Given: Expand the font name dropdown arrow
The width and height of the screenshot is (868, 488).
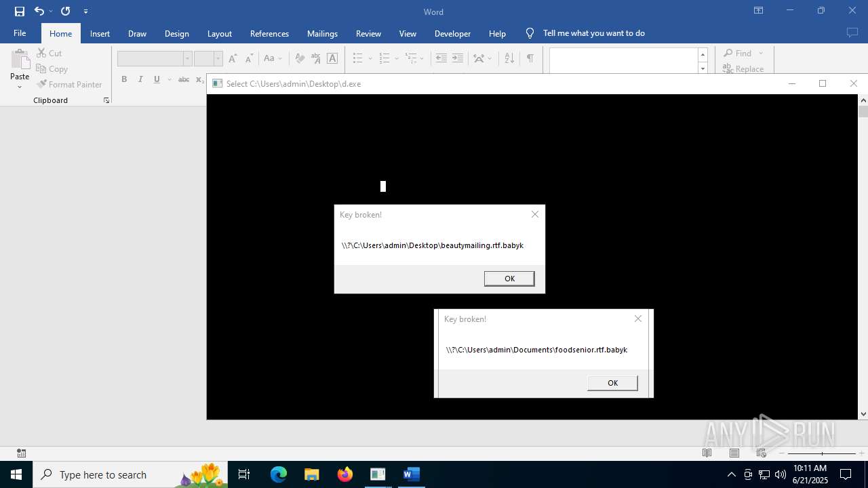Looking at the screenshot, I should point(188,58).
